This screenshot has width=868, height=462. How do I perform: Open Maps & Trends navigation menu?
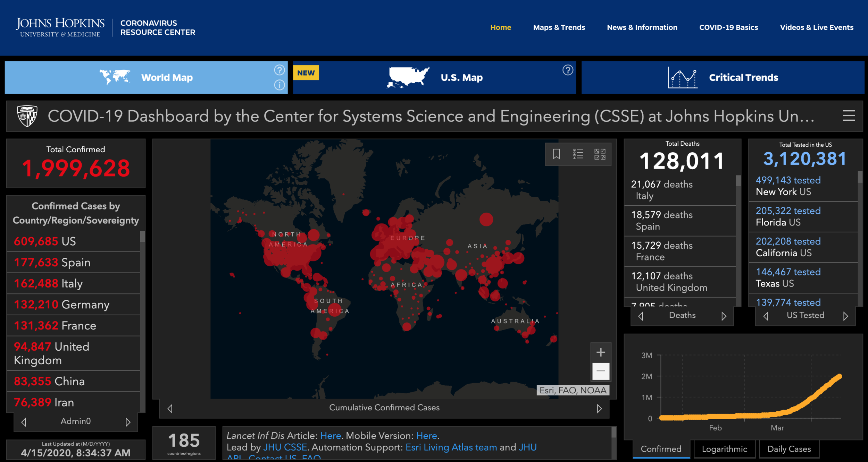pos(559,27)
